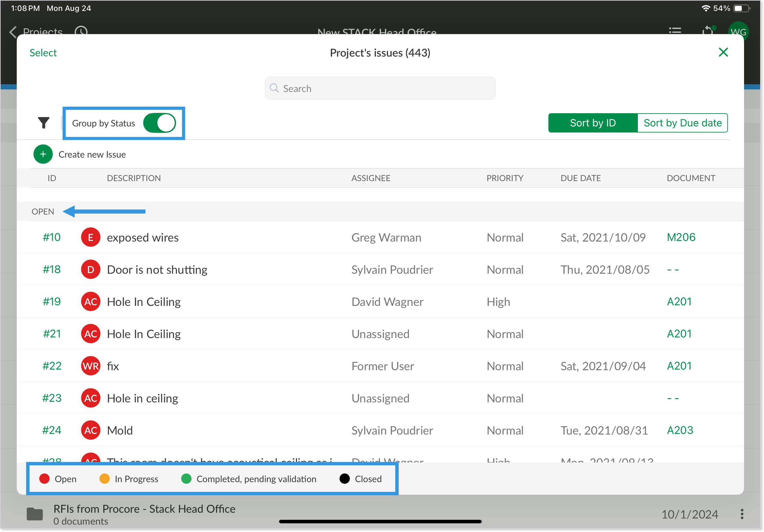Select the 'Mold' description

point(120,431)
